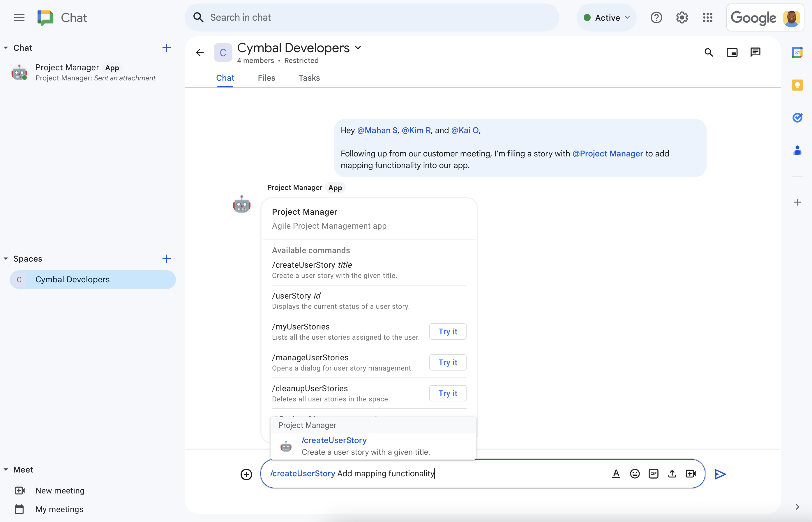812x522 pixels.
Task: Click the split view toggle icon
Action: [732, 52]
